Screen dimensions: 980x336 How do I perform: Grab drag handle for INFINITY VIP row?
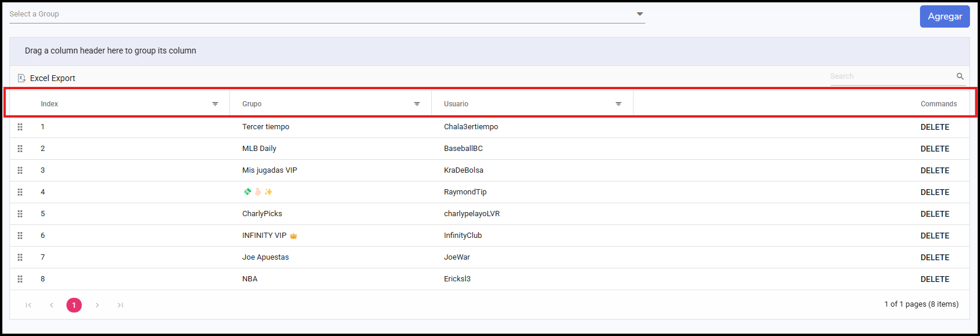(20, 236)
